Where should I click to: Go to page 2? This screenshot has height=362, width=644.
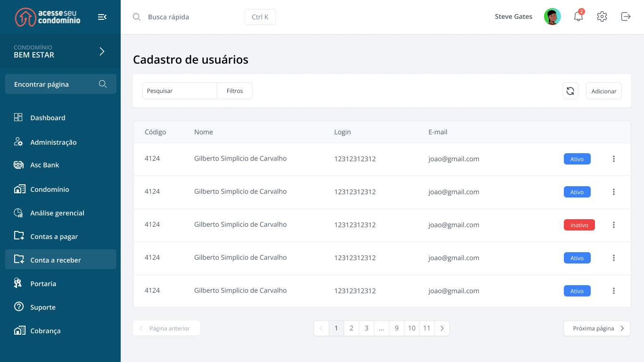pyautogui.click(x=351, y=329)
